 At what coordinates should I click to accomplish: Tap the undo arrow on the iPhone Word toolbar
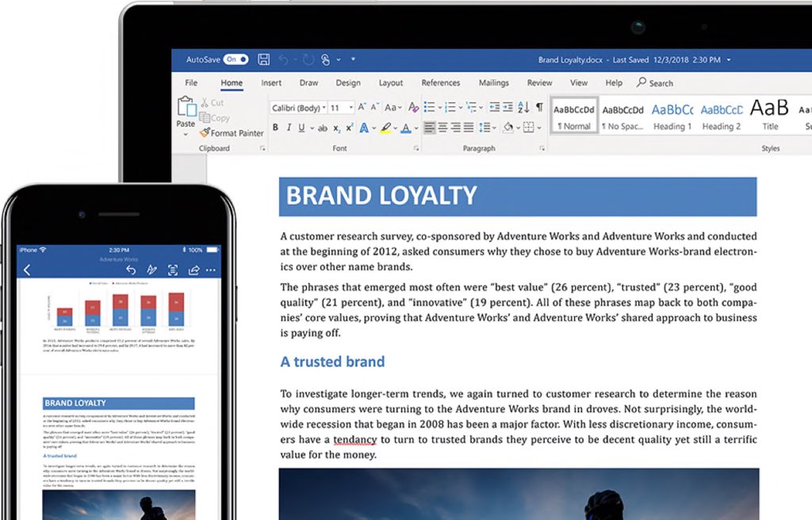(x=131, y=270)
